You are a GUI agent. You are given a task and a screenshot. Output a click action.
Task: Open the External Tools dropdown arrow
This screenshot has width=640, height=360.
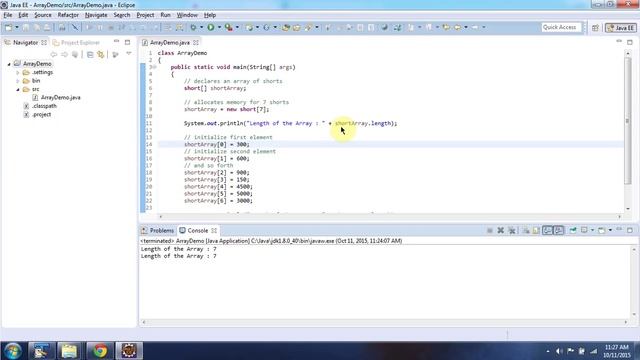[237, 27]
